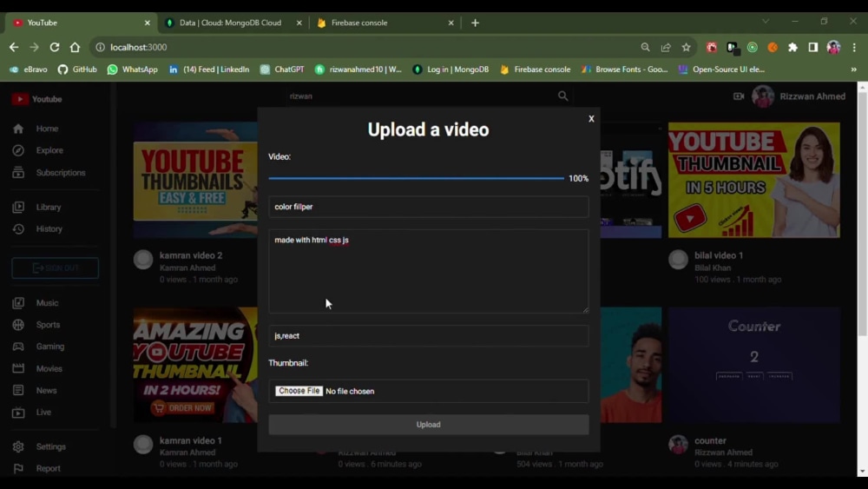Image resolution: width=868 pixels, height=489 pixels.
Task: Bookmark this page with star icon
Action: [x=687, y=48]
